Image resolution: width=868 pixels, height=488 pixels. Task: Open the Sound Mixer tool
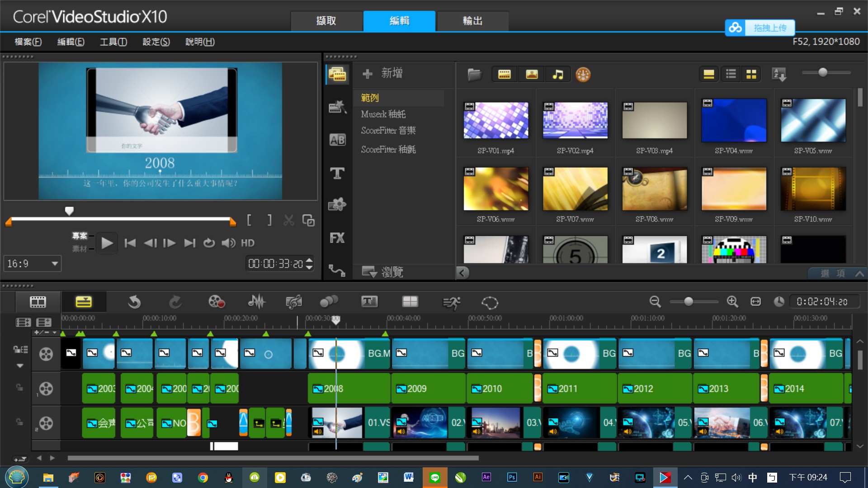coord(257,302)
